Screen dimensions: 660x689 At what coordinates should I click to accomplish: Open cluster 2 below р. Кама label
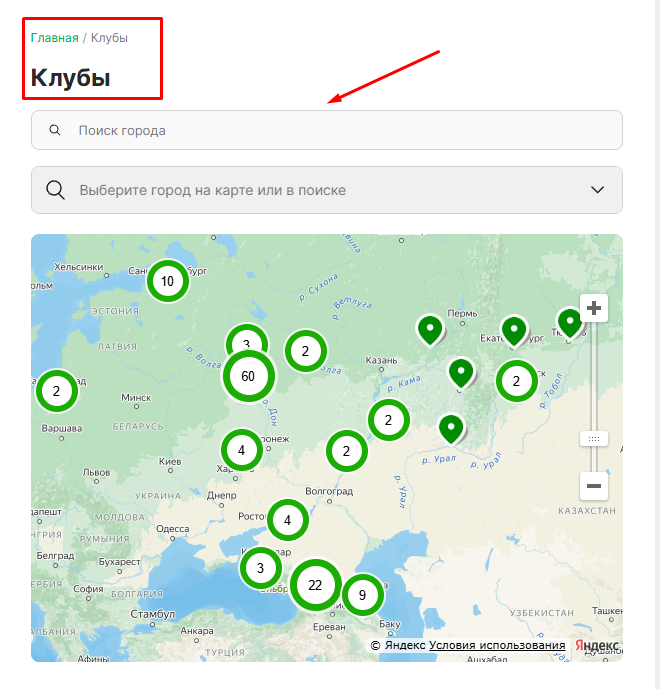[x=388, y=420]
